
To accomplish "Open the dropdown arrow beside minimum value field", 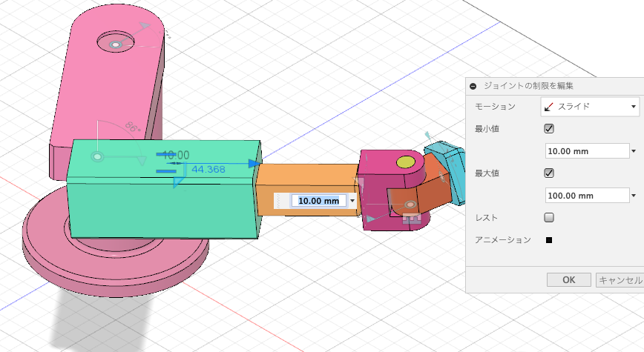I will pyautogui.click(x=634, y=151).
